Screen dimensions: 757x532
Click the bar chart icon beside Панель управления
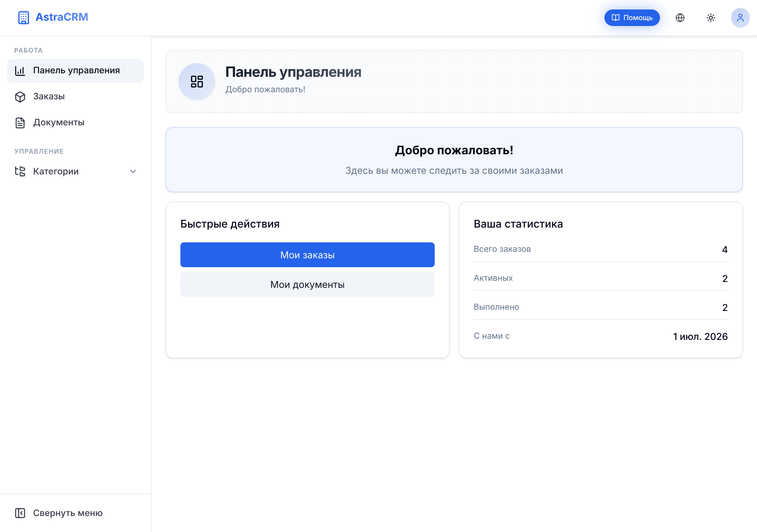tap(20, 71)
